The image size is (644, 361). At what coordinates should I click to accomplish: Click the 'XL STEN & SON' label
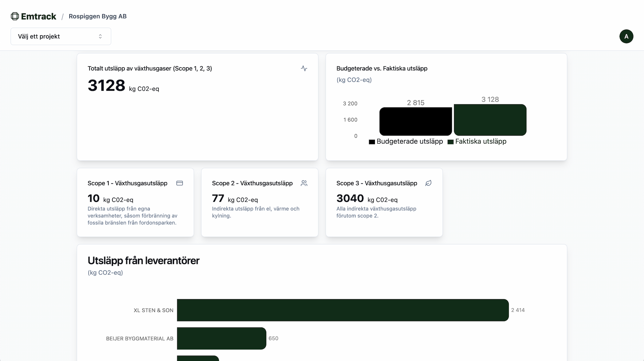click(x=154, y=310)
